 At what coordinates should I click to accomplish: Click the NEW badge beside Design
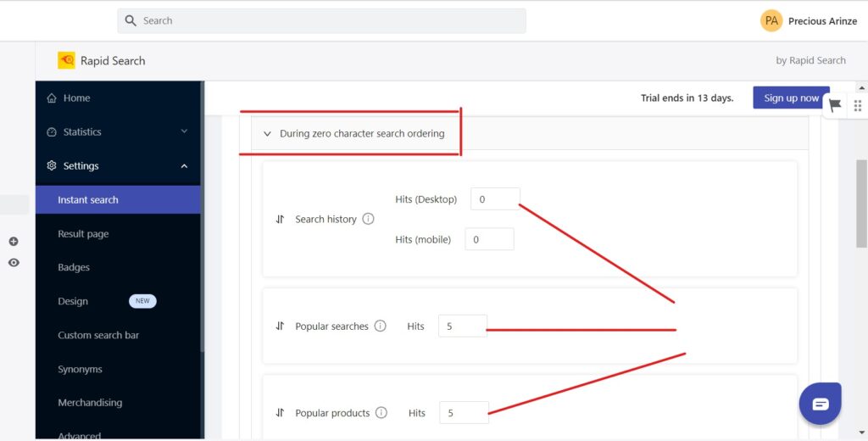click(142, 301)
